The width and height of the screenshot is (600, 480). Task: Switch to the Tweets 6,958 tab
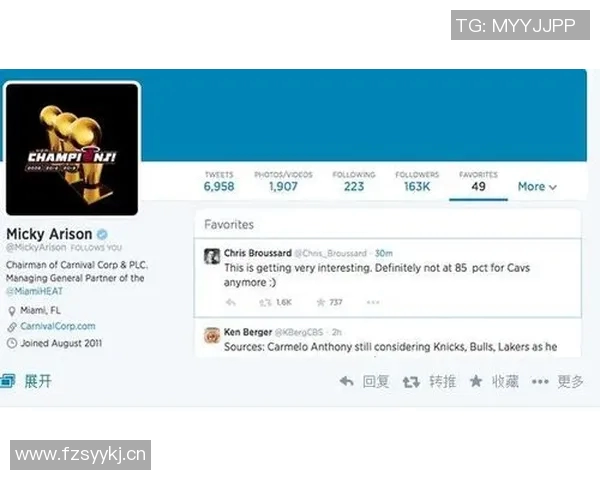click(219, 181)
